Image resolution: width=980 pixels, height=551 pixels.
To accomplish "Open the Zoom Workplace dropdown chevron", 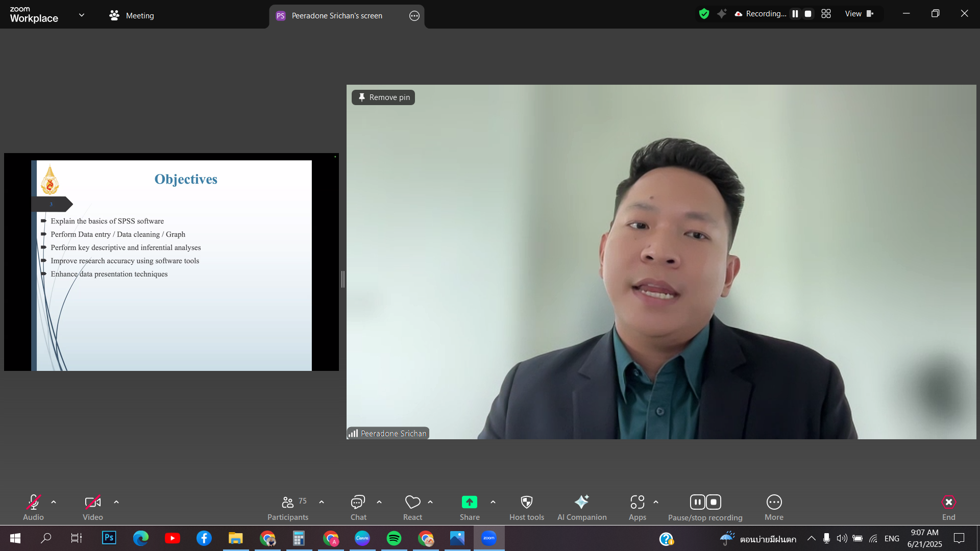I will click(x=82, y=15).
